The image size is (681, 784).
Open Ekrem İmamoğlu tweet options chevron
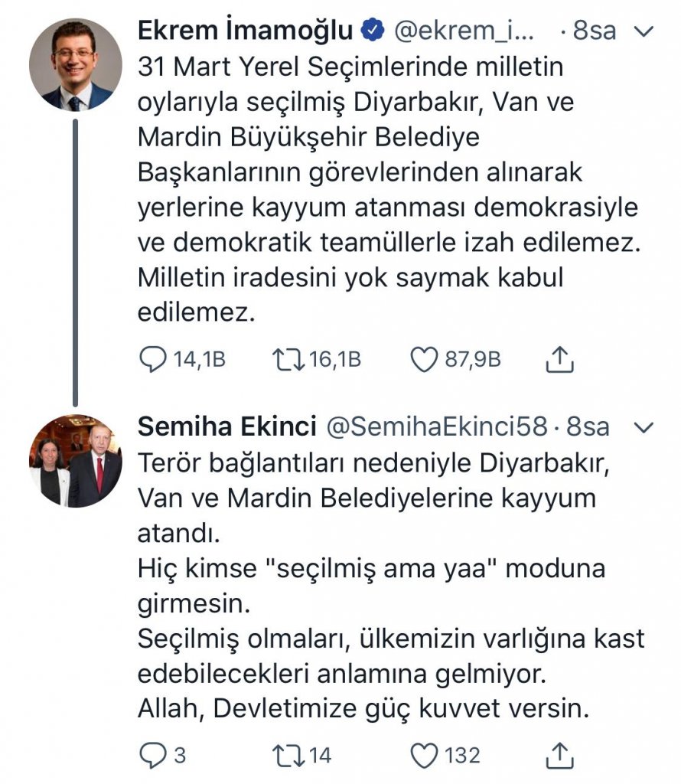point(645,31)
